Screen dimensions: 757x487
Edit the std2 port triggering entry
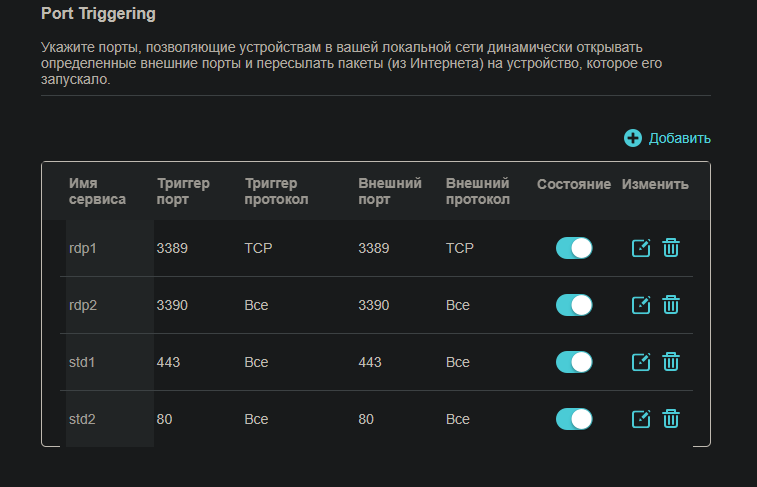(641, 419)
